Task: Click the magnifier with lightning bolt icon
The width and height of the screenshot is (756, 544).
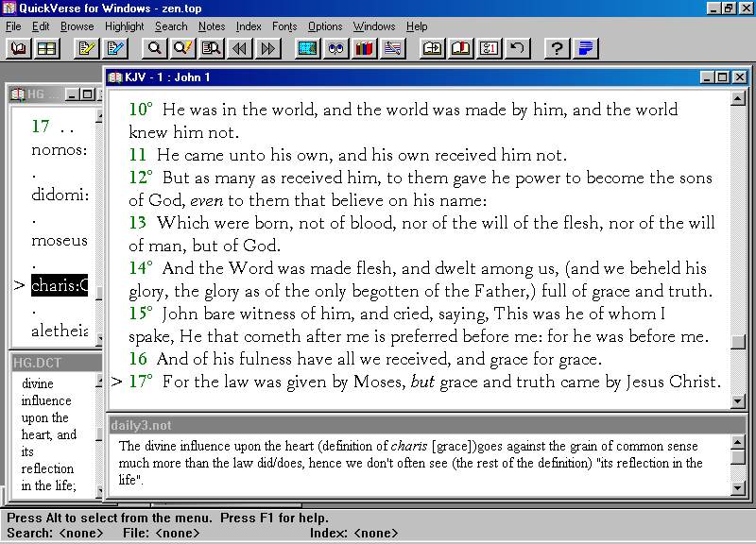Action: (x=182, y=48)
